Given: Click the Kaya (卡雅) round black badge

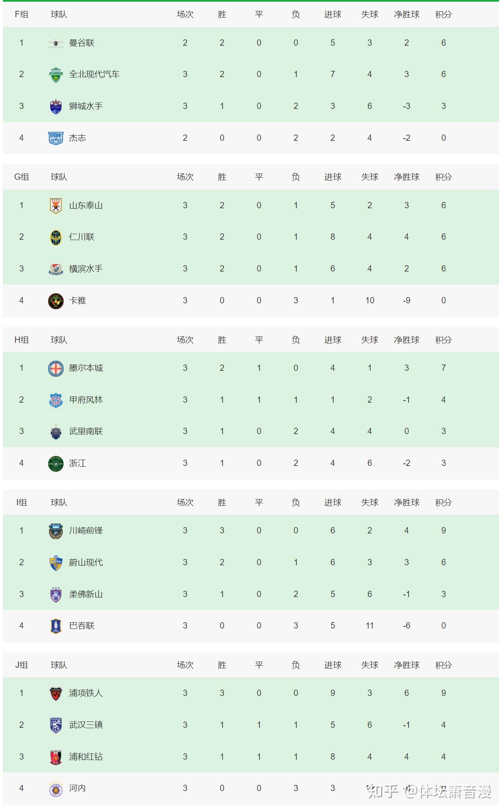Looking at the screenshot, I should point(56,301).
